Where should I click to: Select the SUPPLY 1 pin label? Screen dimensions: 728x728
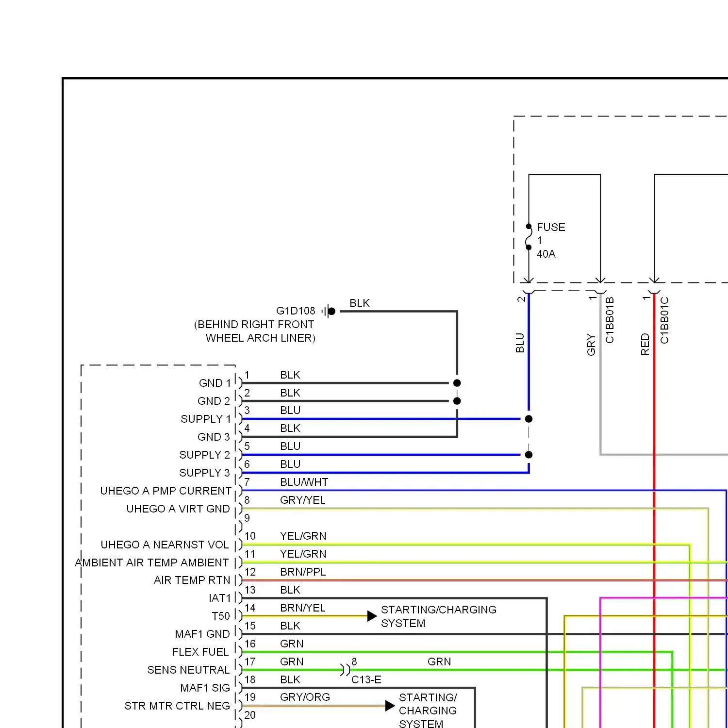206,419
